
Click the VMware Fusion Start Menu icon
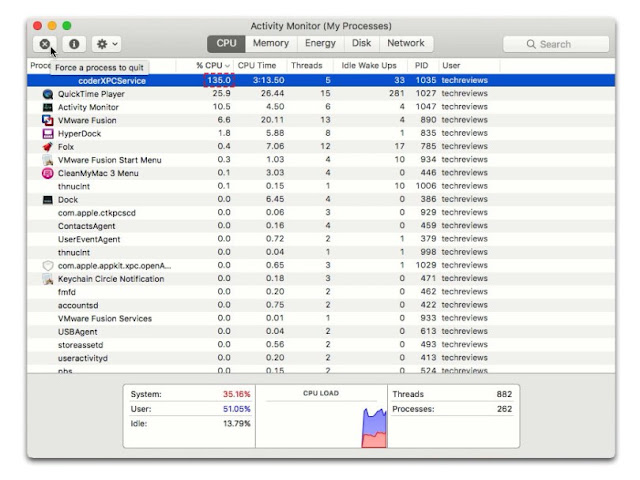click(48, 160)
